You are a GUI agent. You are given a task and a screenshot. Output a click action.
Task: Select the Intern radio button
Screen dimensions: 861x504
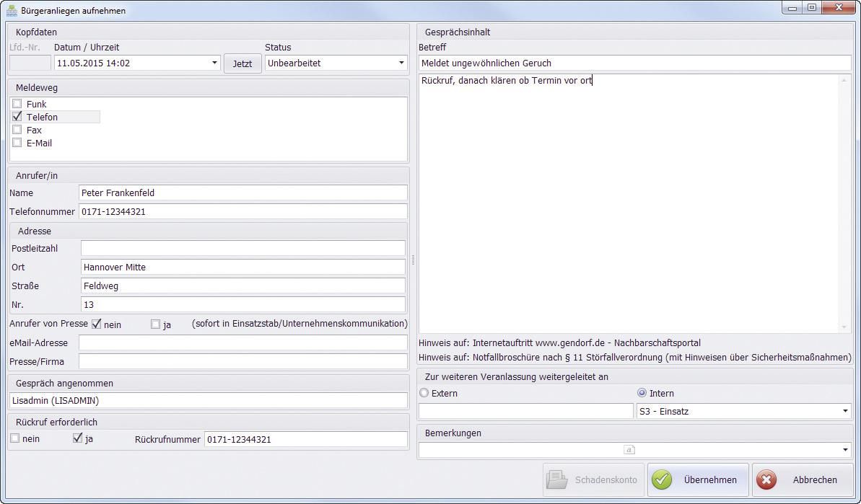click(x=642, y=393)
